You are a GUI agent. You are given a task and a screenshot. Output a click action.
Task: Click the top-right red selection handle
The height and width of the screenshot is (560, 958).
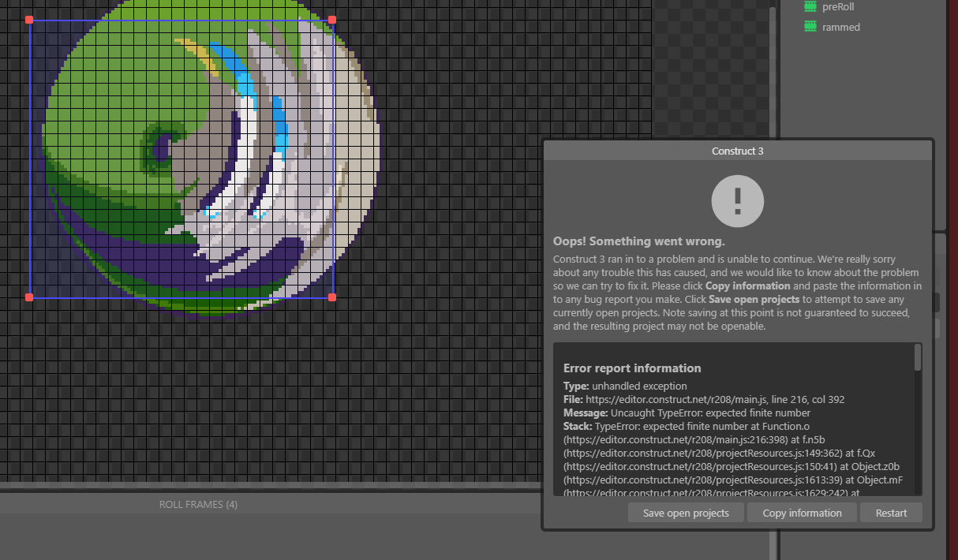[x=331, y=18]
